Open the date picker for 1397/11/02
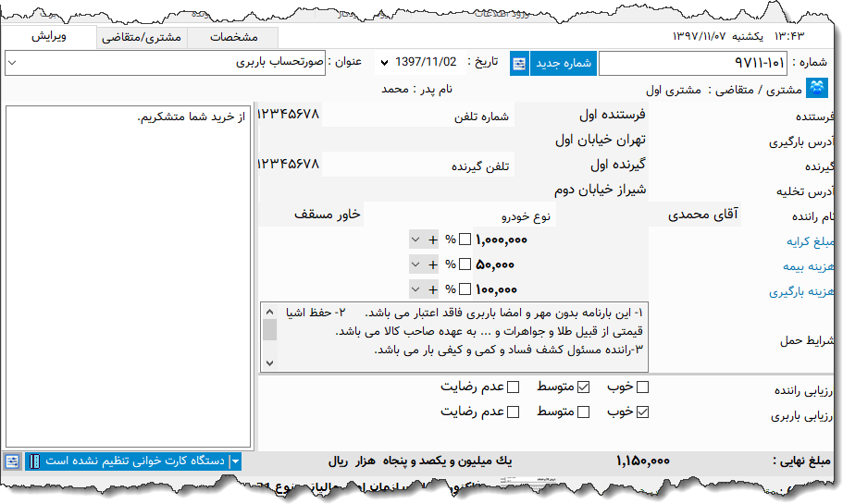Screen dimensions: 843x504 click(x=384, y=63)
